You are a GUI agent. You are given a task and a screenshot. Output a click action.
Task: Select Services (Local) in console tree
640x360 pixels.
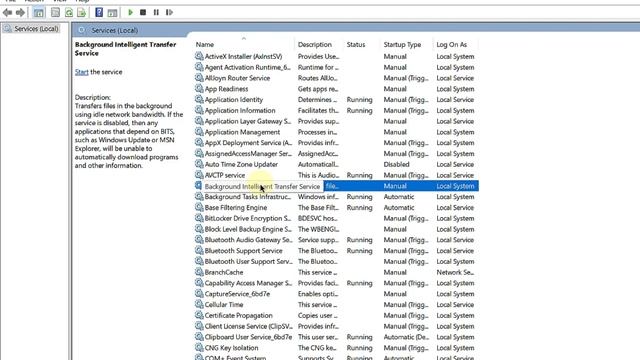[36, 29]
